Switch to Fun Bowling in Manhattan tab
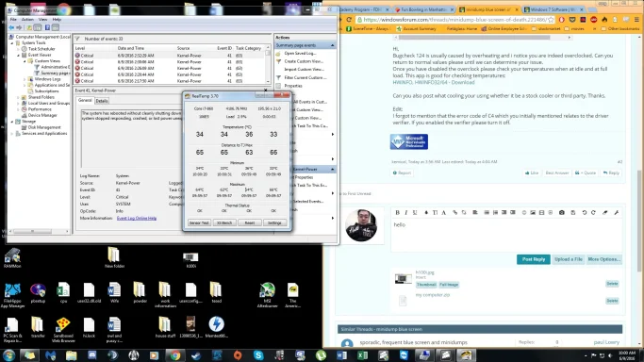The height and width of the screenshot is (362, 644). 423,9
